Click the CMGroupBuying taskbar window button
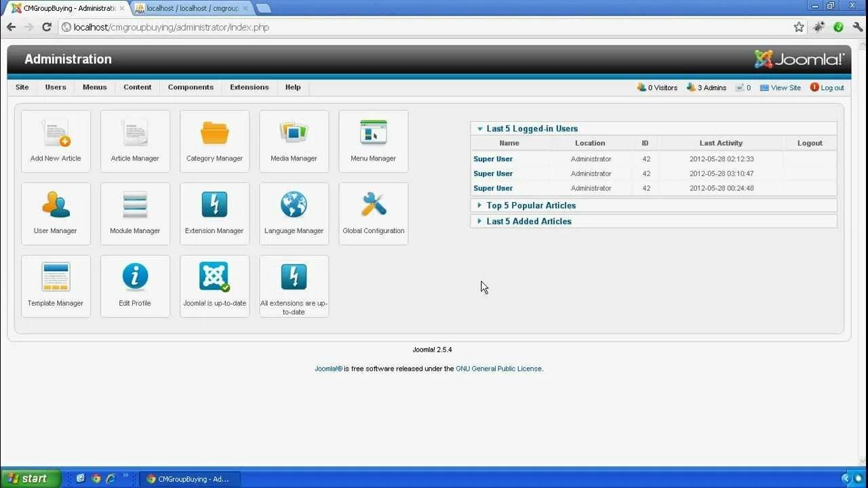 [189, 479]
